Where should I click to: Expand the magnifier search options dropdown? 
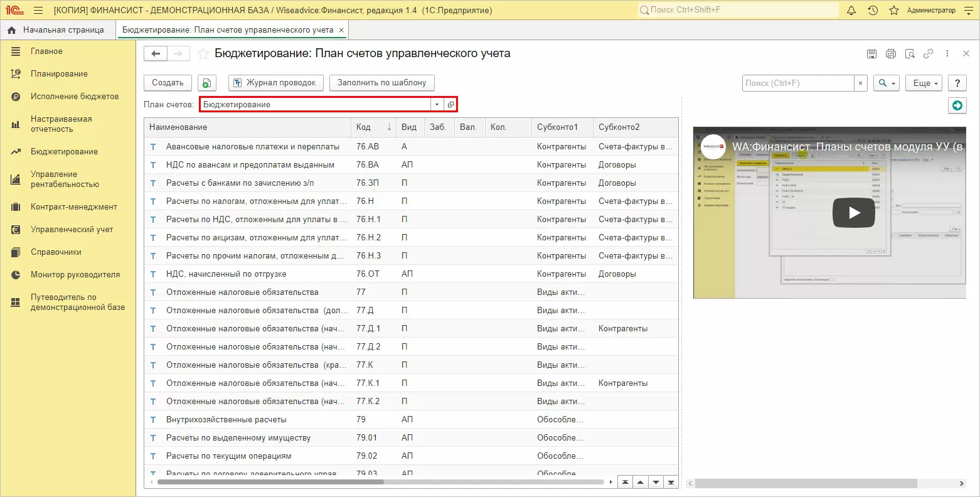[x=887, y=83]
